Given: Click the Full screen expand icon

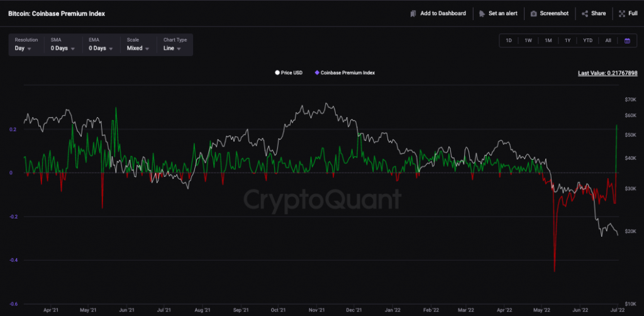Looking at the screenshot, I should coord(622,14).
